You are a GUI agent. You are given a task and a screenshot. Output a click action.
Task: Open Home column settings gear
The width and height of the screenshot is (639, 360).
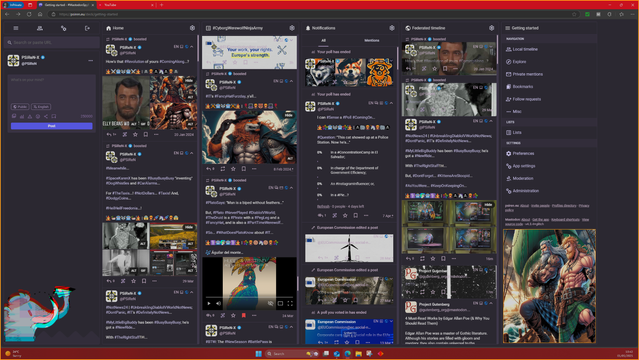[x=192, y=28]
